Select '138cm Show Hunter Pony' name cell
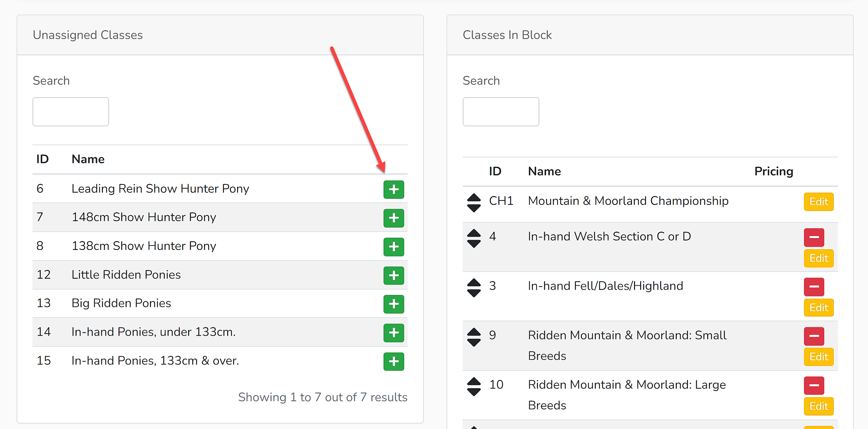The image size is (868, 429). [x=144, y=246]
